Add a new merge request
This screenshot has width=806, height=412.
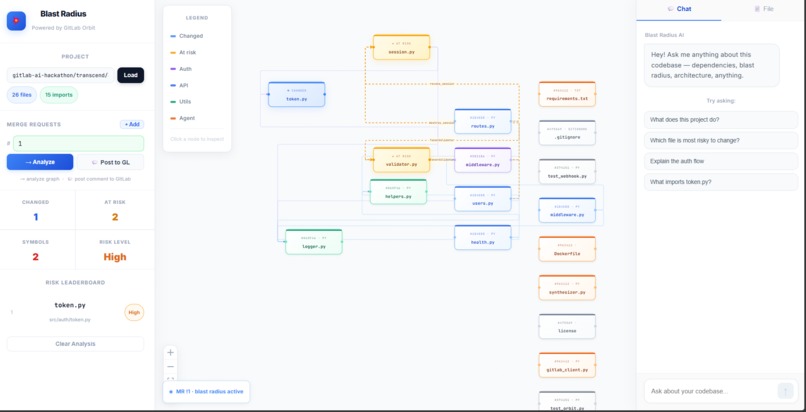(x=132, y=124)
